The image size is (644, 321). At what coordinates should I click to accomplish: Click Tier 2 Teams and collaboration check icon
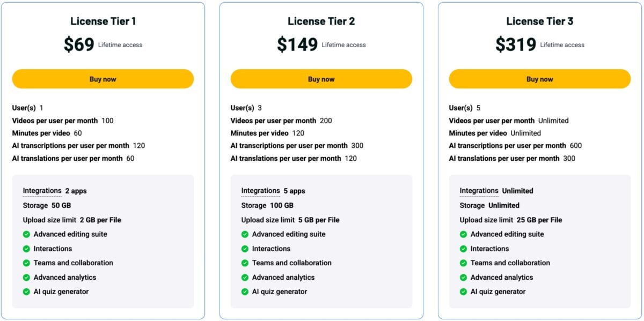click(x=245, y=263)
